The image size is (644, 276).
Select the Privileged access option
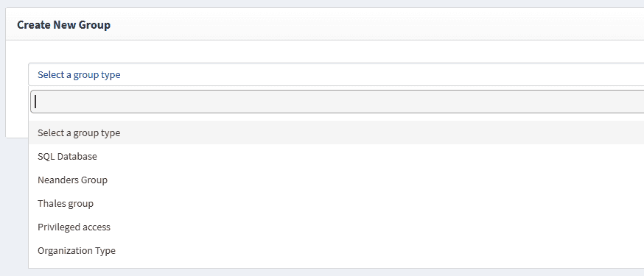click(x=336, y=227)
